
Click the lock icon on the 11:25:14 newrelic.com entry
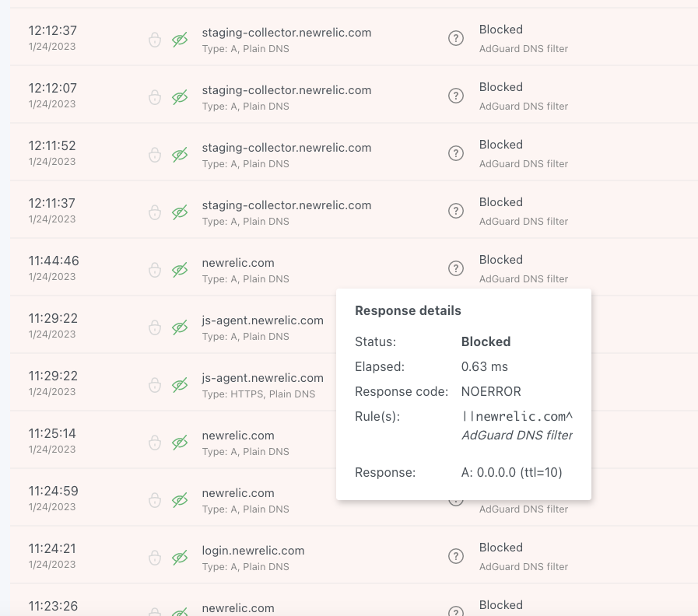pos(154,441)
